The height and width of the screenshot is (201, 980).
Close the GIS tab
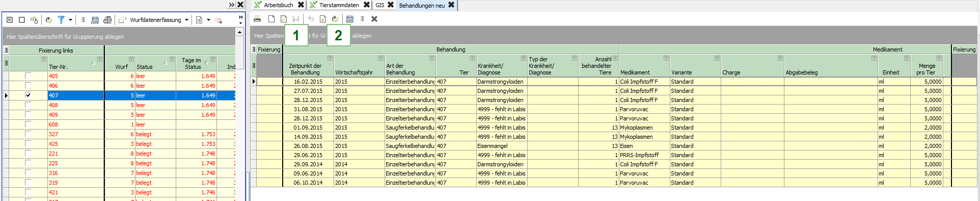point(391,5)
